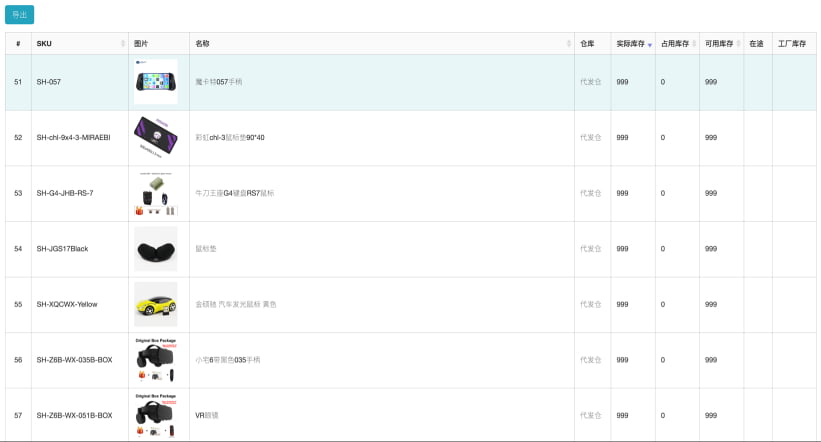Select SKU text SH-chl-9x4-3-MIRAEBI
821x442 pixels.
[x=73, y=137]
